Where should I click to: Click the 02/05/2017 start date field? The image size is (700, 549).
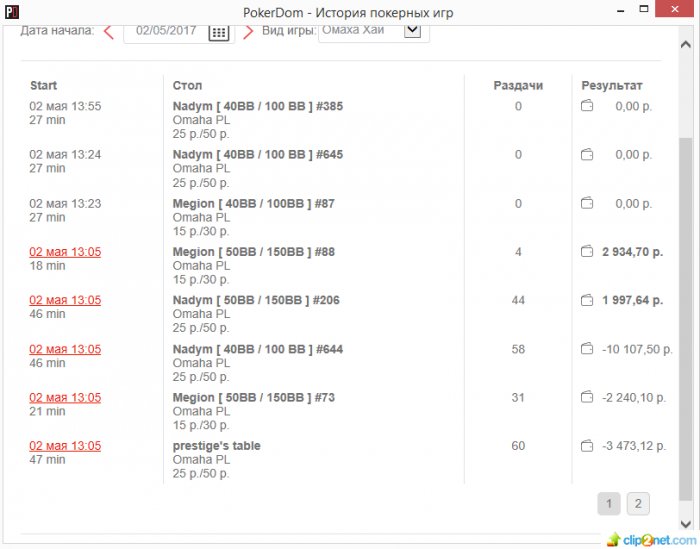tap(179, 33)
